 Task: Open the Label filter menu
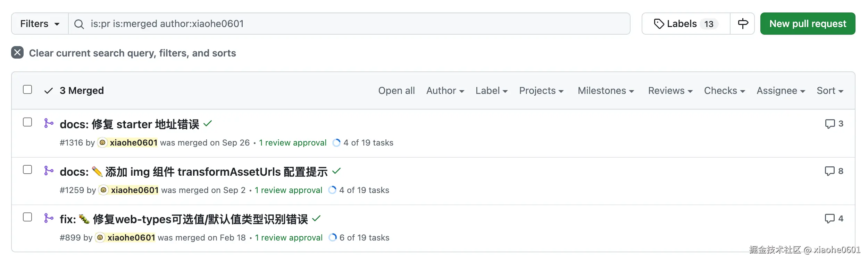click(x=491, y=91)
